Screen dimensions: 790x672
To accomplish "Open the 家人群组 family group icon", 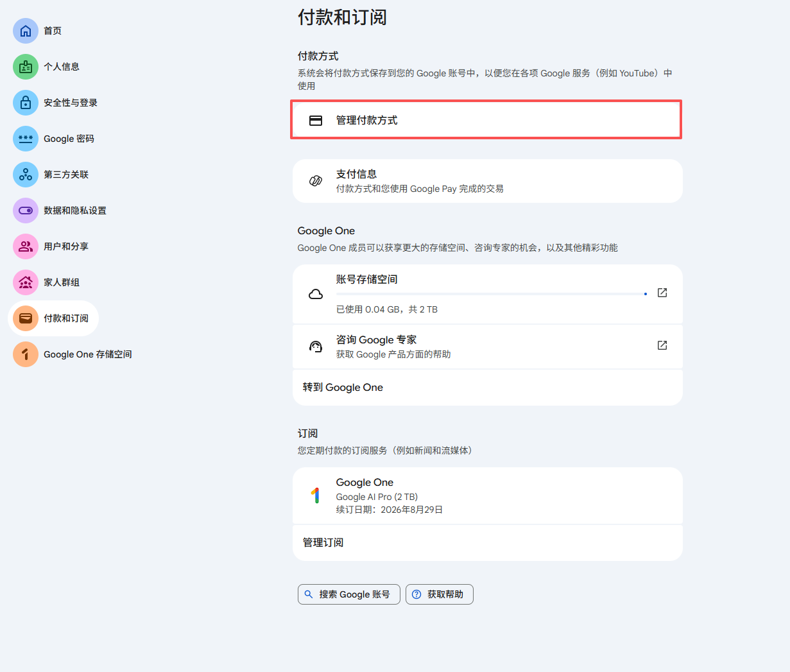I will point(26,282).
